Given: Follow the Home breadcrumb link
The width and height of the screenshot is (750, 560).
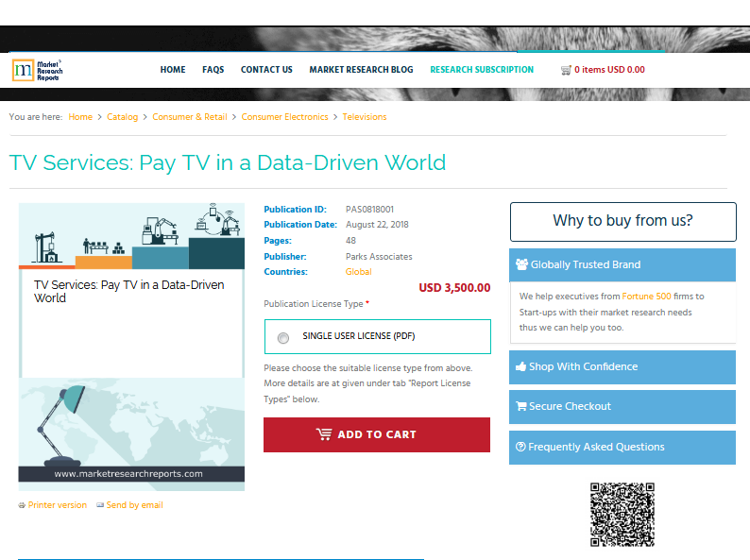Looking at the screenshot, I should tap(80, 117).
